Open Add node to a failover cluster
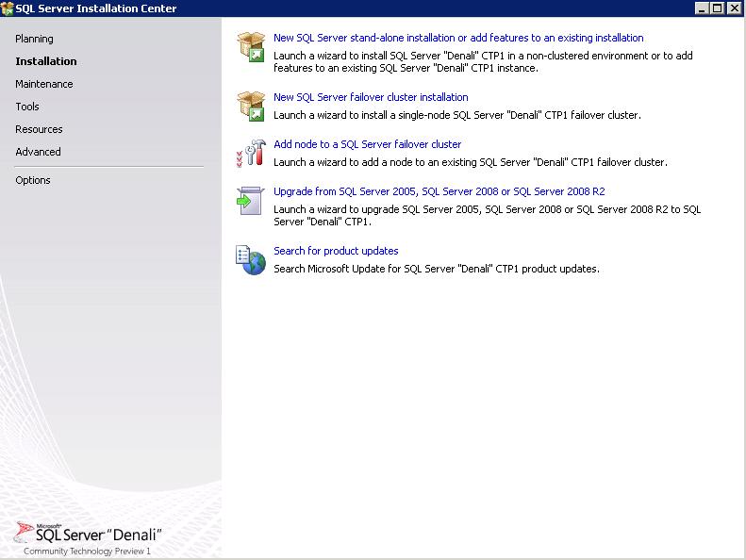 point(367,144)
